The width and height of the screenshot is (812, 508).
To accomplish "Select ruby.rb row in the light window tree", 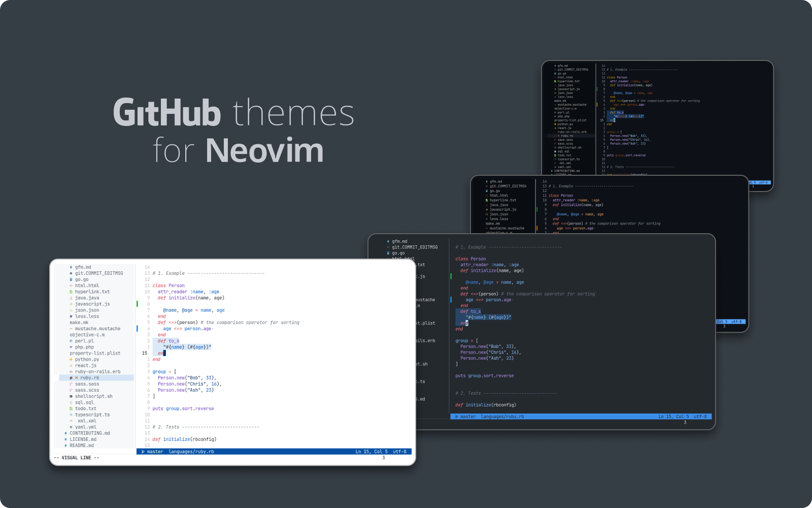I will [96, 378].
